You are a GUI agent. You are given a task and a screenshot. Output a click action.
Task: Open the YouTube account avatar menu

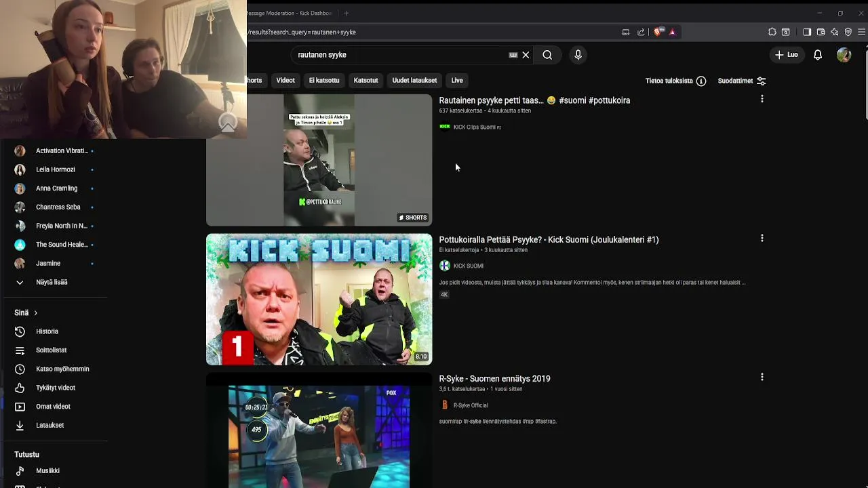click(844, 55)
